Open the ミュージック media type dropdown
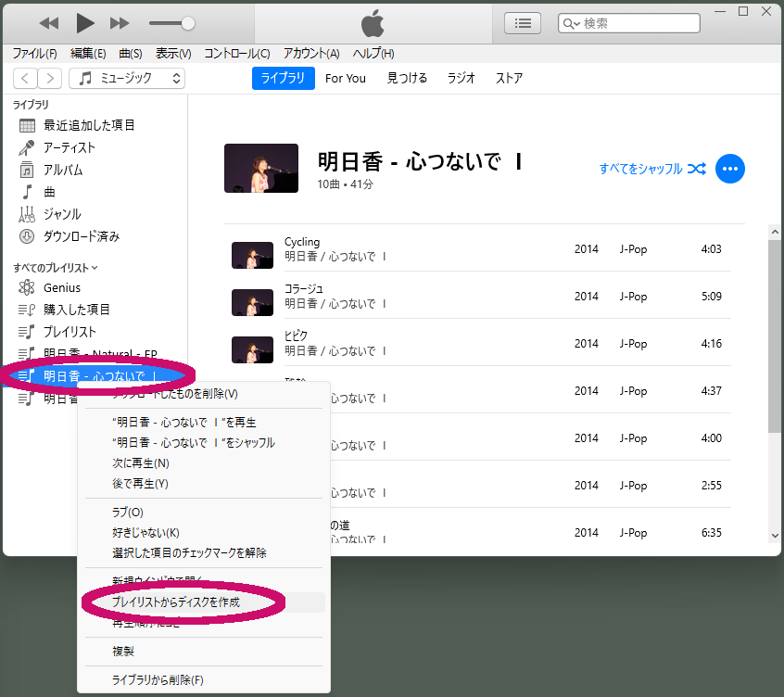The image size is (784, 697). [x=127, y=78]
